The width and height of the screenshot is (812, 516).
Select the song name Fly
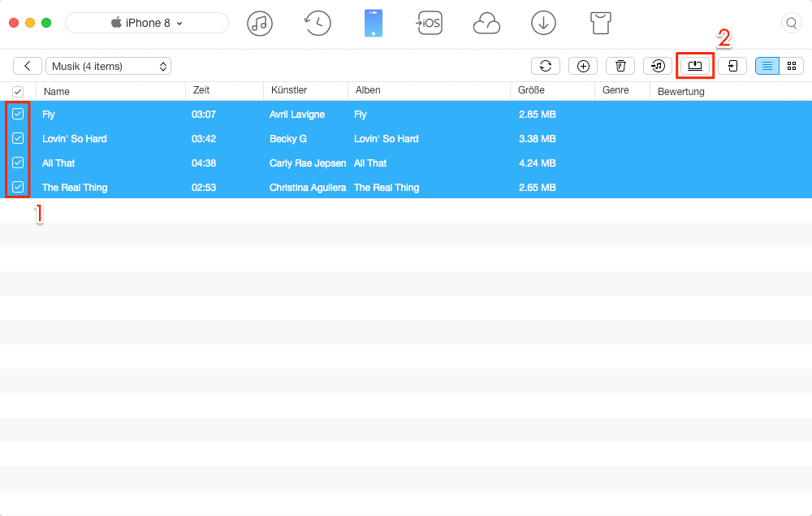[x=49, y=115]
